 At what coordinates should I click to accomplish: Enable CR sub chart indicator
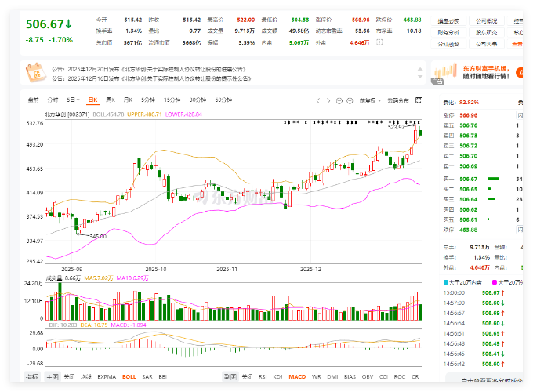415,376
